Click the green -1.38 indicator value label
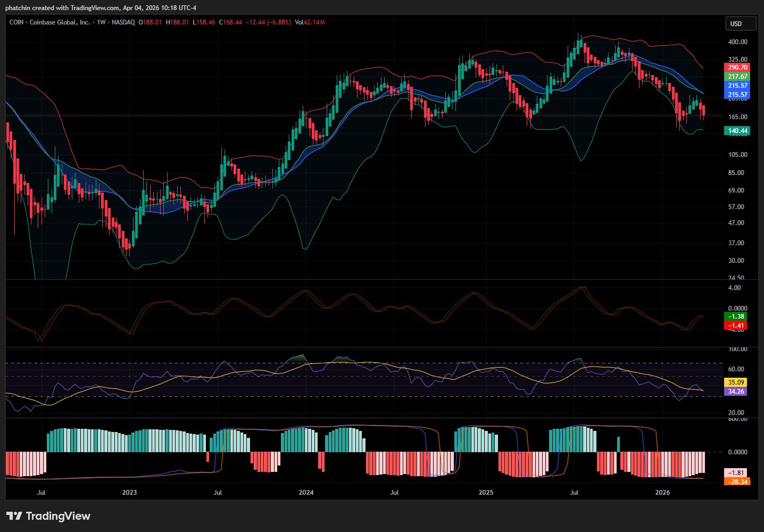This screenshot has height=532, width=764. coord(736,317)
